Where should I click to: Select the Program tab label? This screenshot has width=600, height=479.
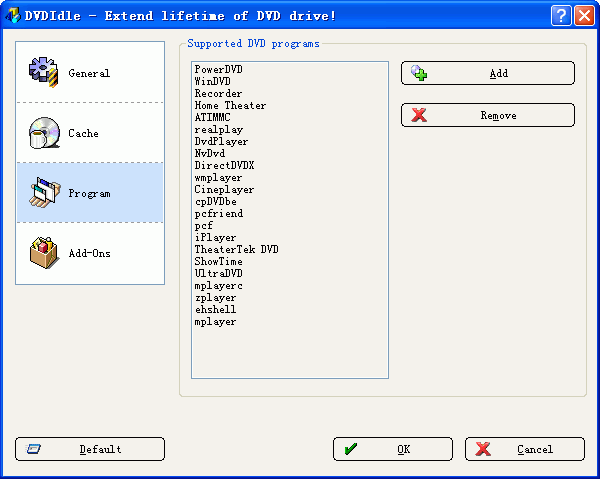(x=89, y=194)
